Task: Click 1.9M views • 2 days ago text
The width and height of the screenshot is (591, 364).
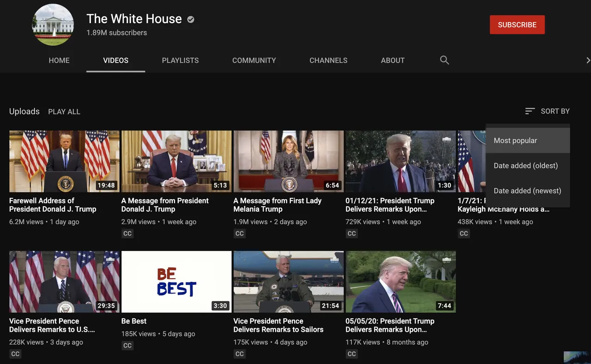Action: coord(270,222)
